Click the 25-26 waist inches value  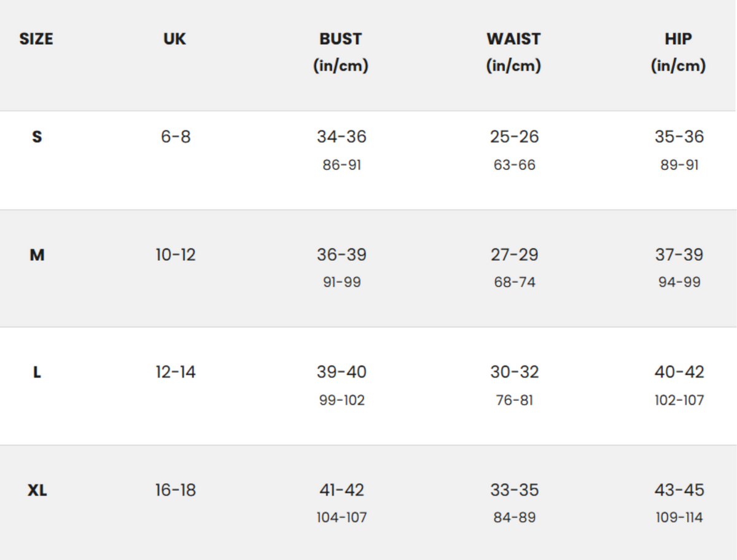pos(514,136)
